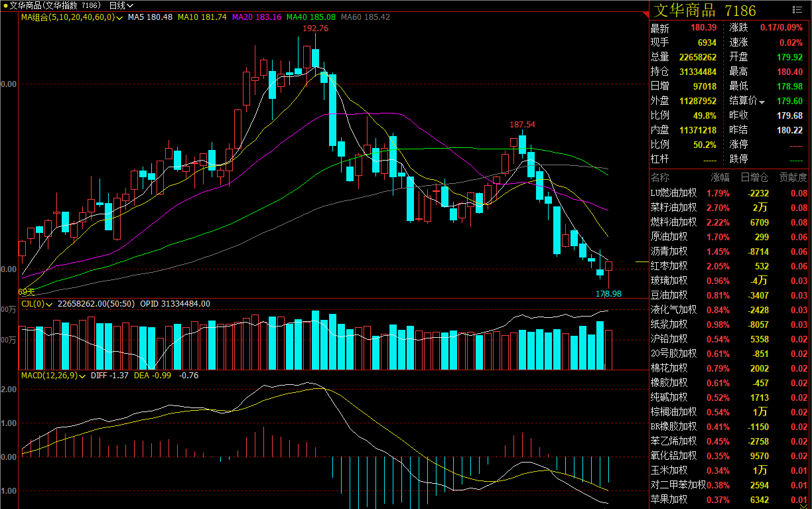
Task: Expand the MA组合(5,10,20,40,60,0) indicator dropdown
Action: [119, 17]
